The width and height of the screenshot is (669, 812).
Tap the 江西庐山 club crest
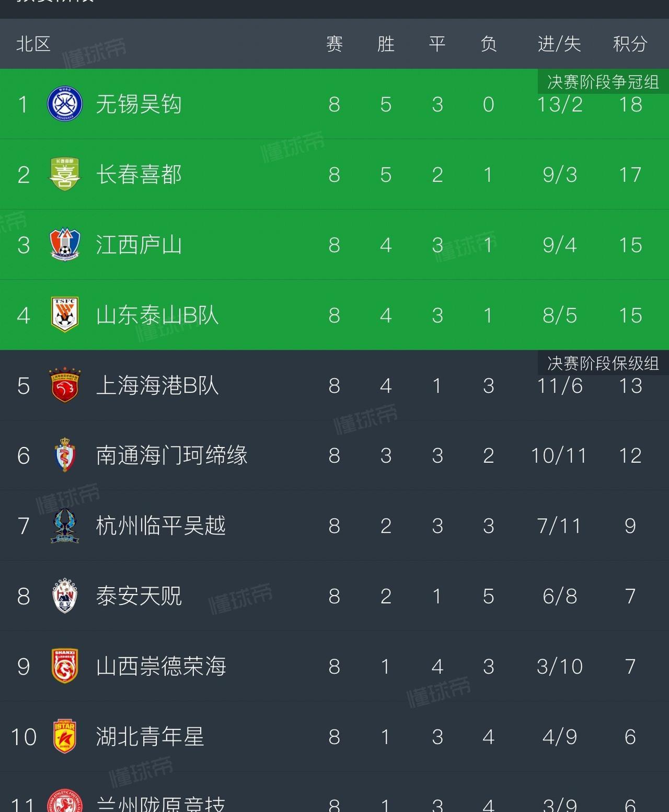65,244
